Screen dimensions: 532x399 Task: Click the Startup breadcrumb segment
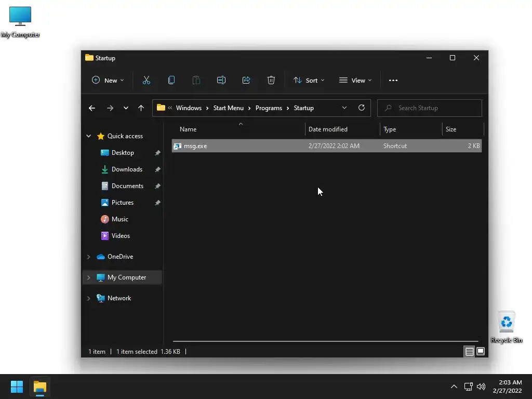pyautogui.click(x=303, y=108)
